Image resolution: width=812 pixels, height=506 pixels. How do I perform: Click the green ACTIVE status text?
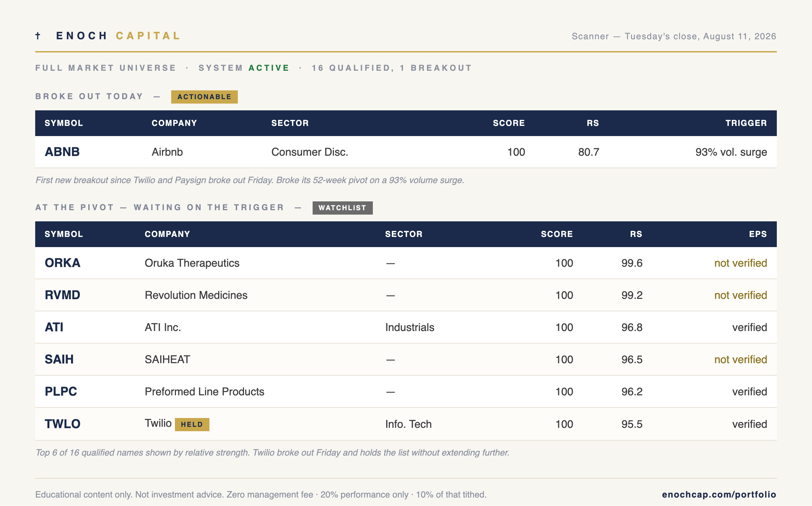point(269,68)
